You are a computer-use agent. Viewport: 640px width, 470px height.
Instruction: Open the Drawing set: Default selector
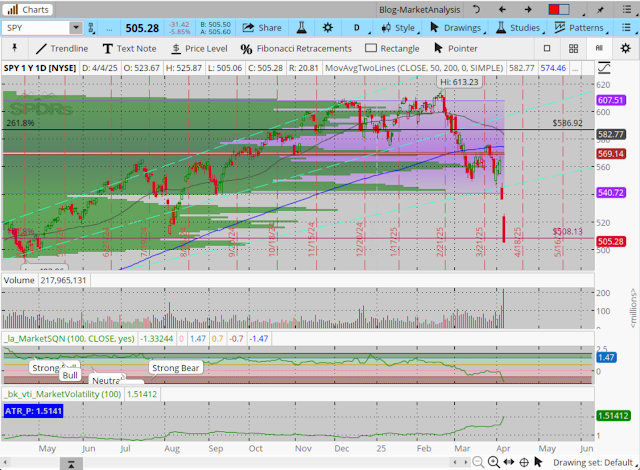596,462
